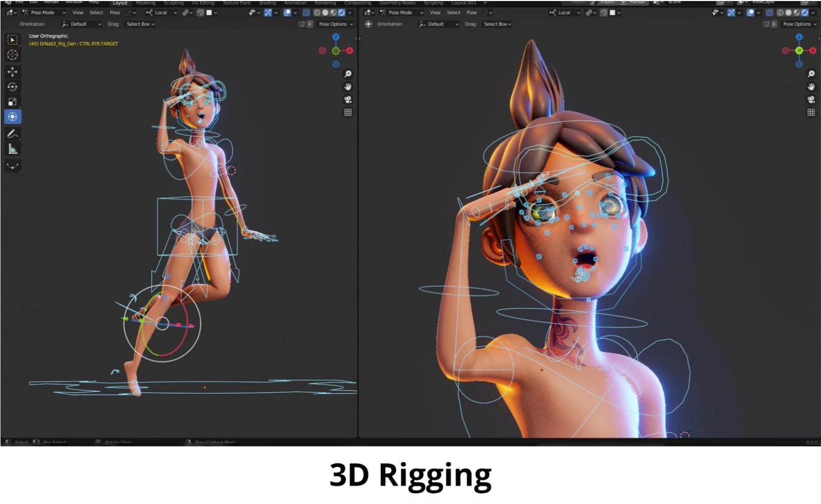Toggle X-axis mirror button in left viewport
Viewport: 821px width, 504px height.
pyautogui.click(x=309, y=24)
